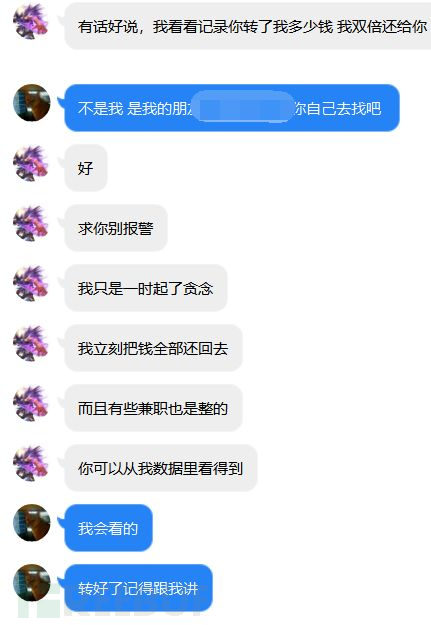
Task: Click the dragon avatar beside the '好' message
Action: pos(31,163)
